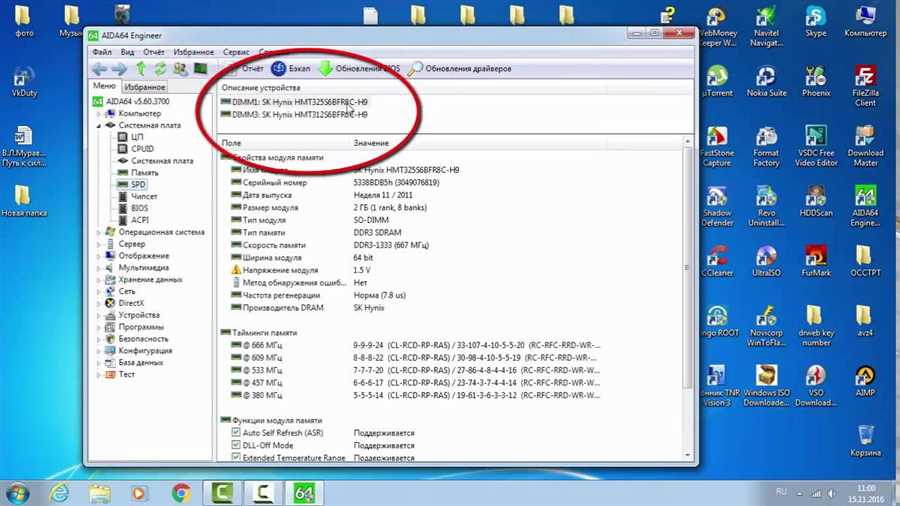Open FurMark desktop shortcut
The image size is (900, 506).
(816, 262)
